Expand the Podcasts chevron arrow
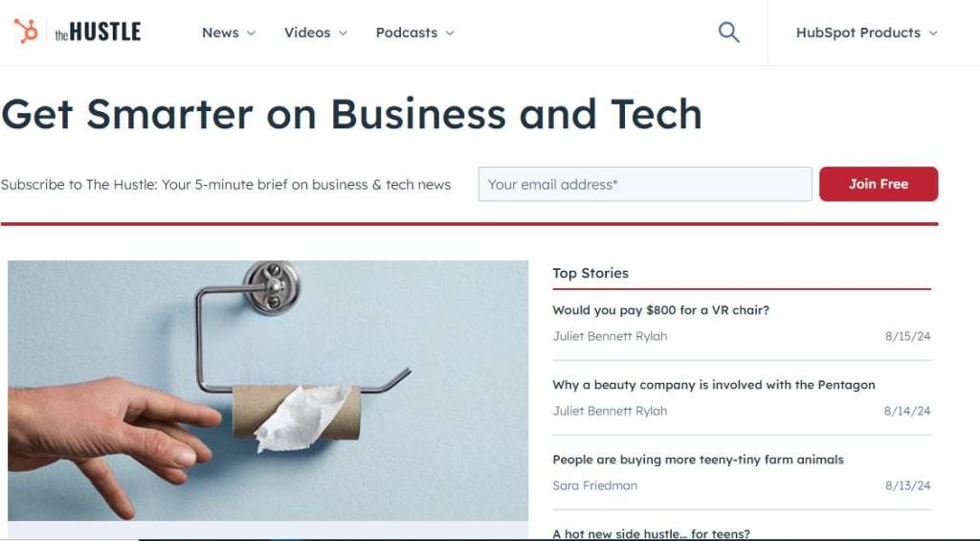This screenshot has height=541, width=980. [450, 34]
